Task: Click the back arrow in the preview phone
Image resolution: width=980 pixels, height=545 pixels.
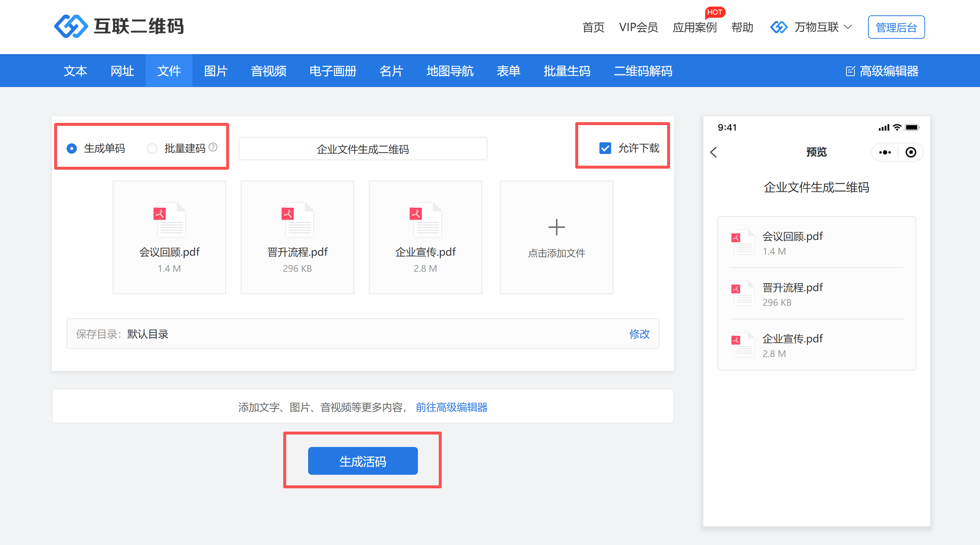Action: click(x=714, y=152)
